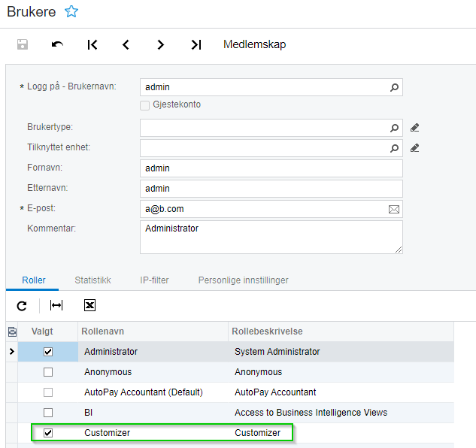476x448 pixels.
Task: Toggle the Gjestekonto checkbox
Action: [145, 105]
